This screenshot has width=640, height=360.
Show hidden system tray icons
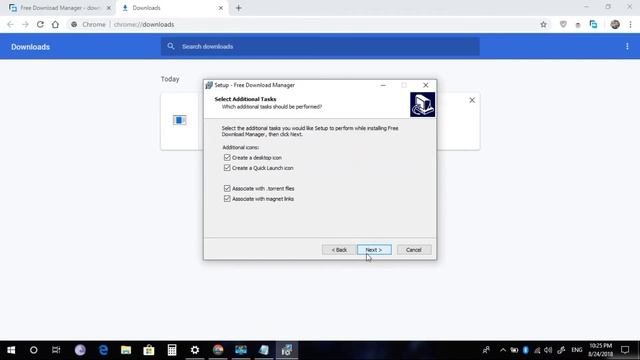point(503,350)
